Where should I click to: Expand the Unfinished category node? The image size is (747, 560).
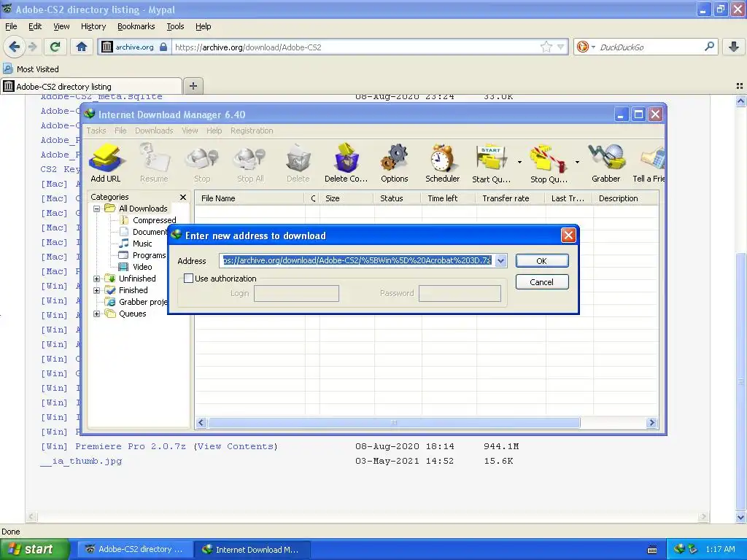[x=97, y=279]
